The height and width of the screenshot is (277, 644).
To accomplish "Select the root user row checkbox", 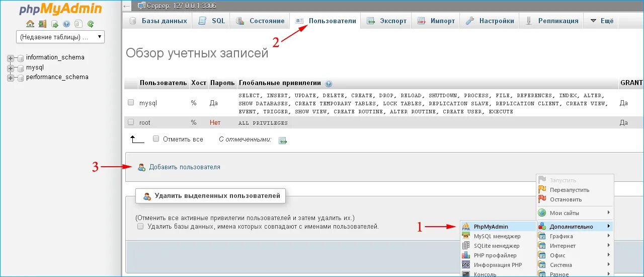I will click(x=131, y=122).
